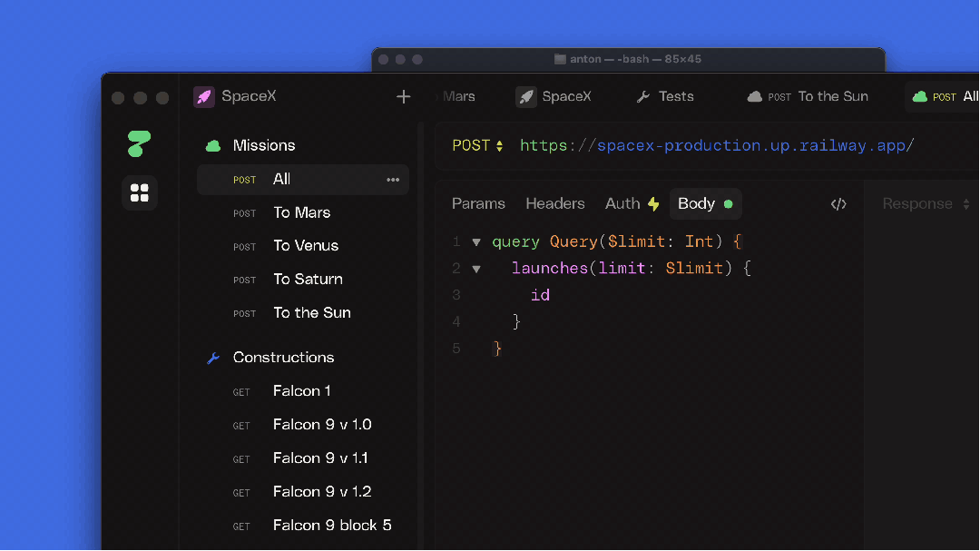Click the green cloud icon on All tab
This screenshot has width=980, height=551.
point(920,96)
